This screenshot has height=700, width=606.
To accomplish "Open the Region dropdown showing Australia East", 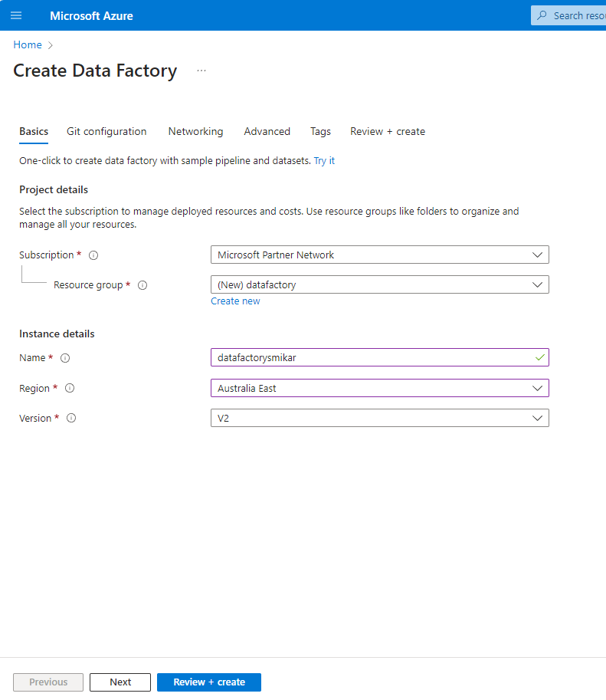I will pyautogui.click(x=380, y=389).
